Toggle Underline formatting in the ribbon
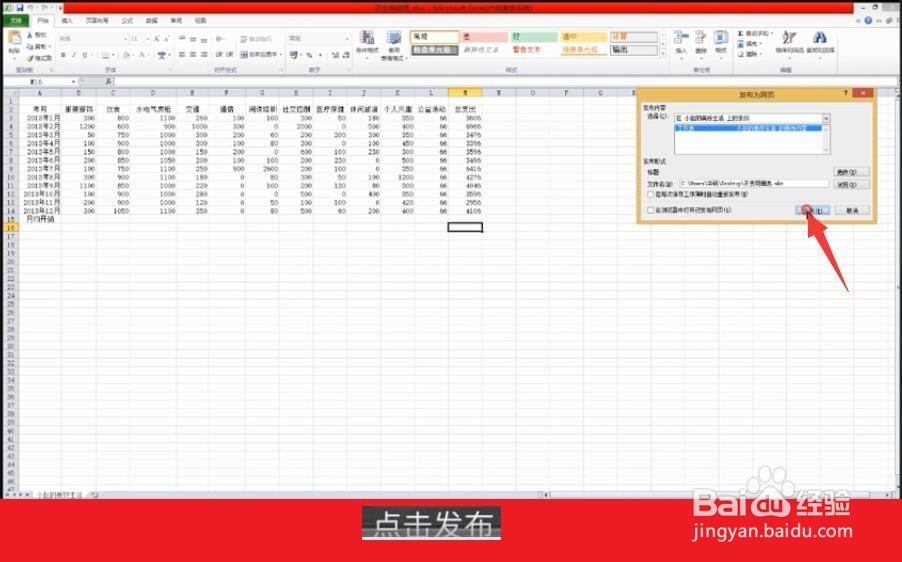 click(x=85, y=55)
